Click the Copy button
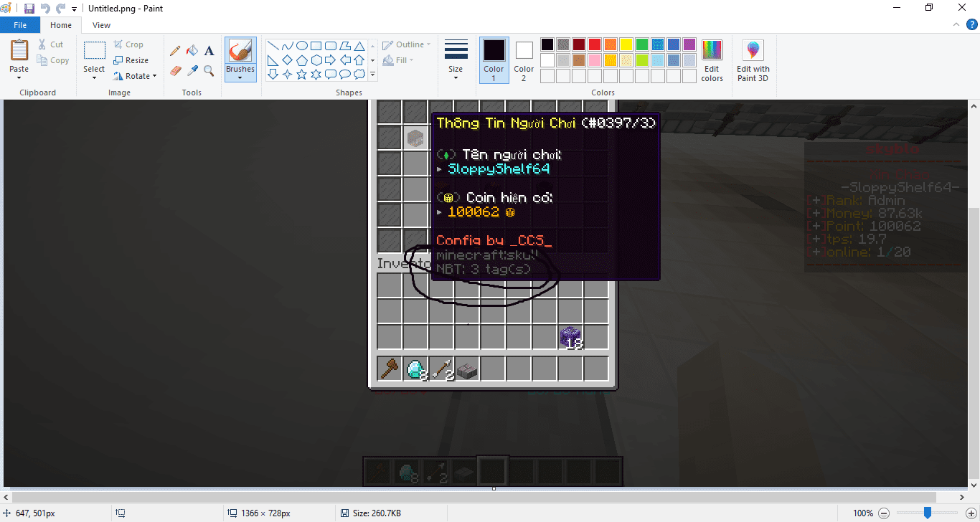The height and width of the screenshot is (522, 980). pyautogui.click(x=54, y=60)
